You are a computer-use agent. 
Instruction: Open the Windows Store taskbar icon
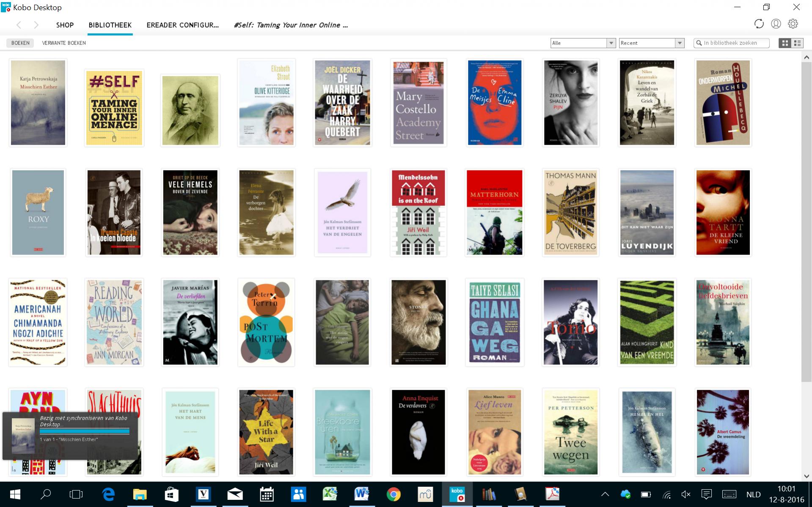point(172,494)
